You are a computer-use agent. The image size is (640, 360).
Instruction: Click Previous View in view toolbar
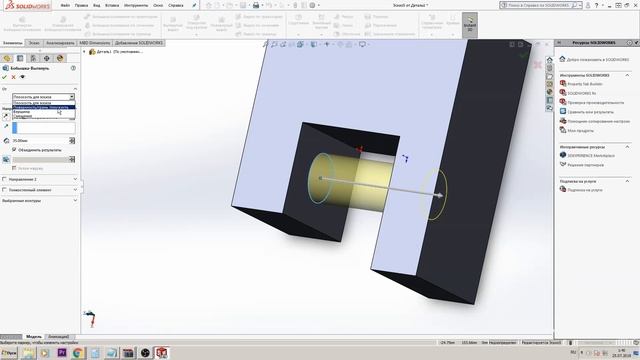pyautogui.click(x=283, y=44)
